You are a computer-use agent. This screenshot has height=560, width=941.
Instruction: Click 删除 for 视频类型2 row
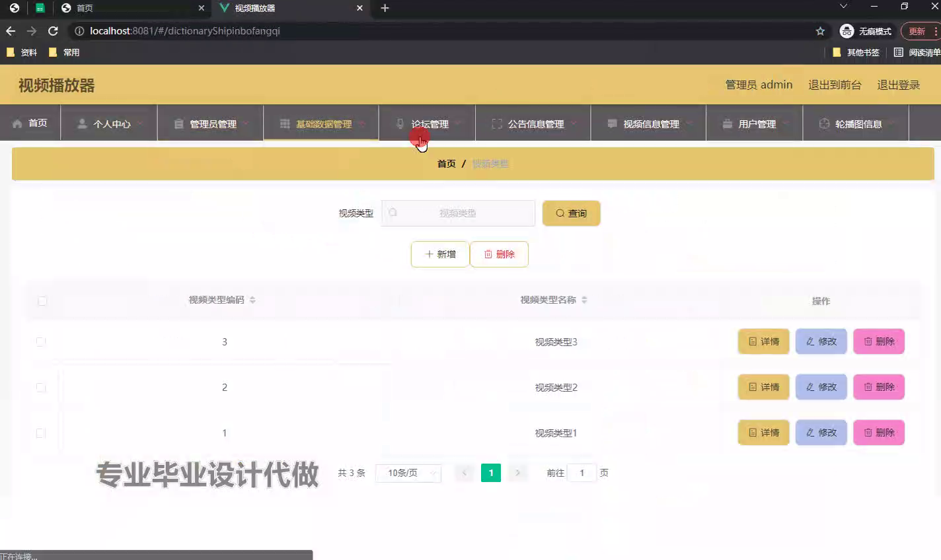point(878,387)
